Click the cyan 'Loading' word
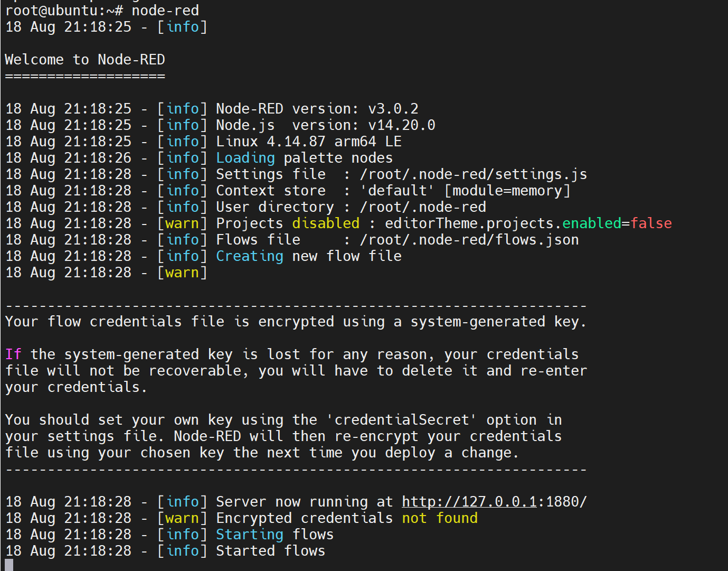This screenshot has height=571, width=728. (x=245, y=158)
